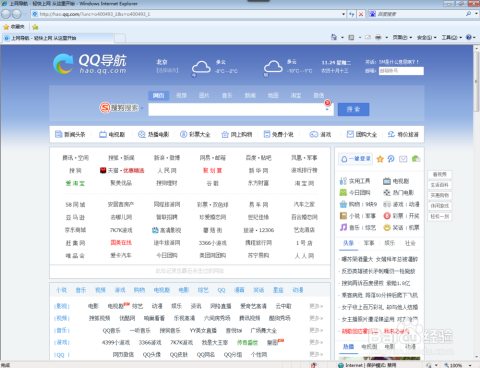
Task: Click the stop button in address bar
Action: click(361, 14)
